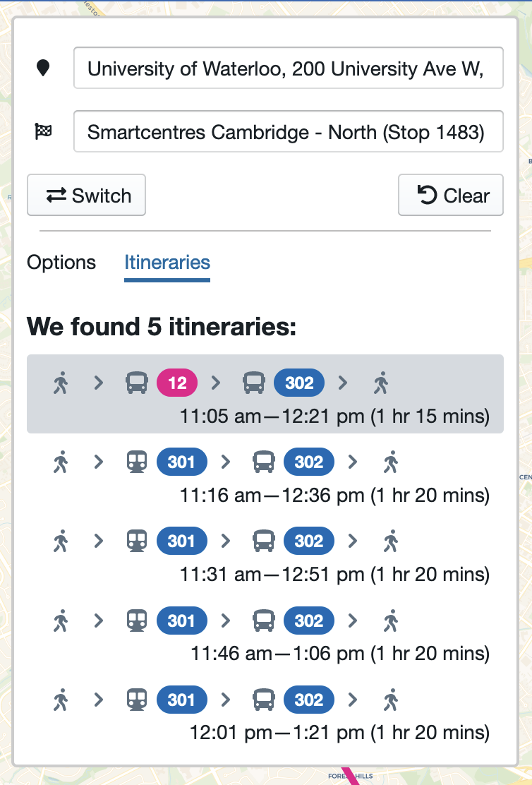Click the final walk icon in the 12:01 pm itinerary
The height and width of the screenshot is (785, 532).
tap(391, 700)
